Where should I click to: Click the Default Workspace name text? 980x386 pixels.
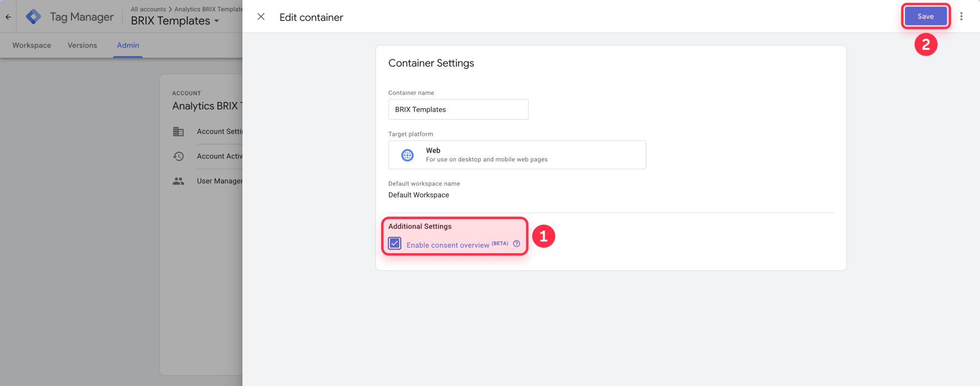(x=419, y=195)
